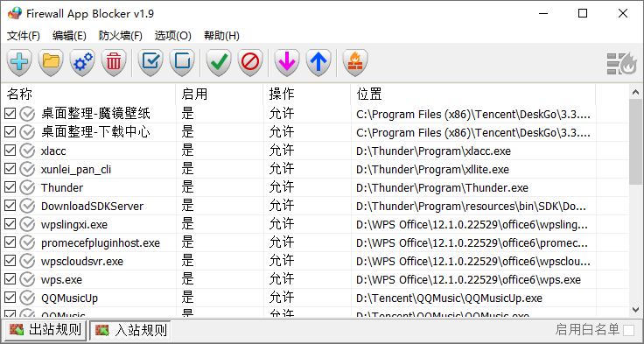
Task: Sort by the 操作 column header
Action: pos(307,95)
